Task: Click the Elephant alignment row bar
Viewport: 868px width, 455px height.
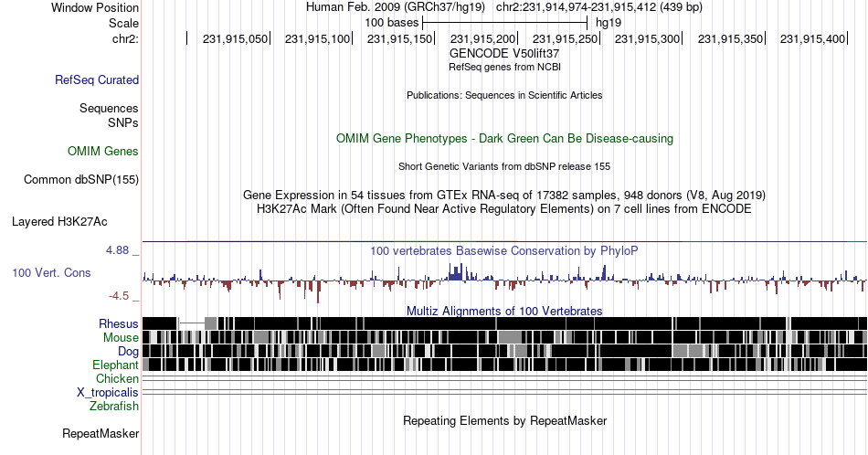Action: tap(504, 365)
